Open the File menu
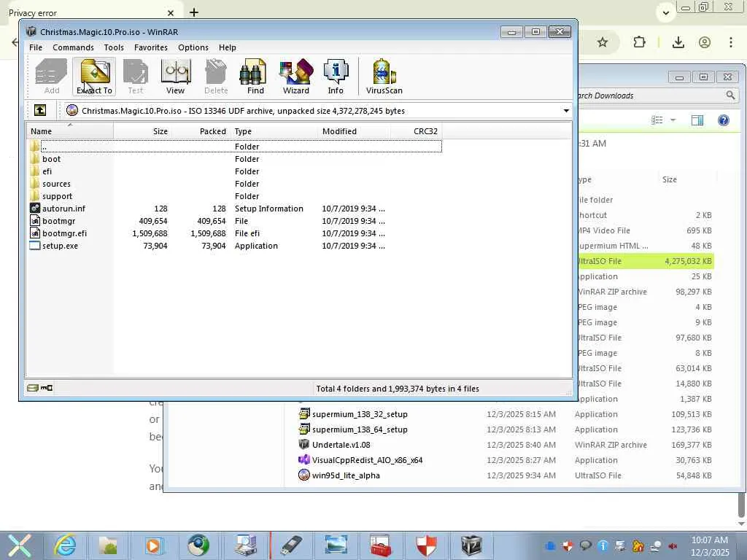 coord(36,47)
